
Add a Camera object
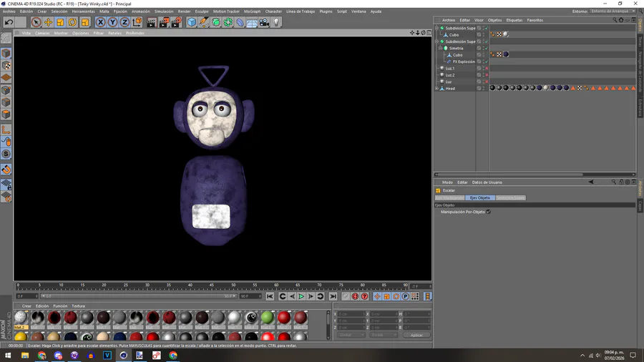pyautogui.click(x=264, y=22)
